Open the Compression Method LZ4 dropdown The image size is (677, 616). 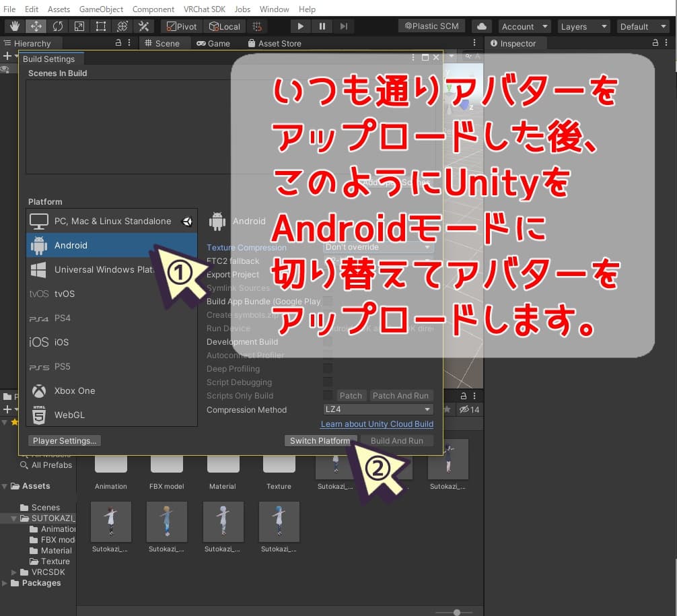click(x=377, y=409)
